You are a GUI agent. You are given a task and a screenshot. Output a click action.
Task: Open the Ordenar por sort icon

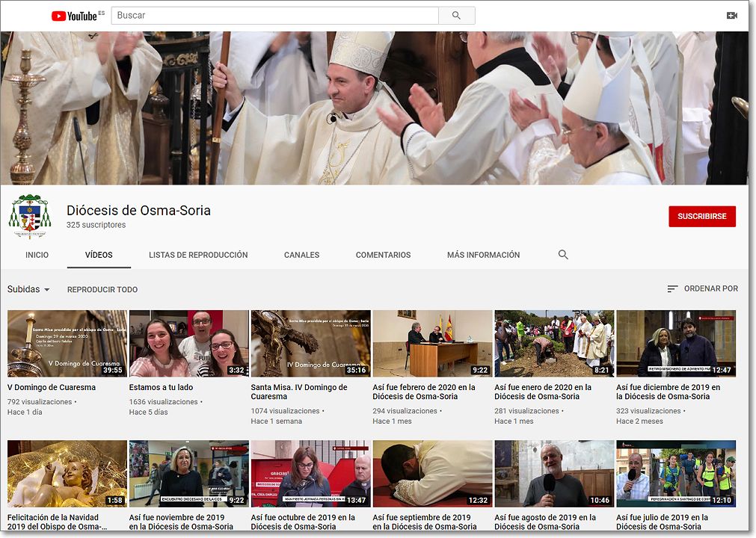point(672,288)
